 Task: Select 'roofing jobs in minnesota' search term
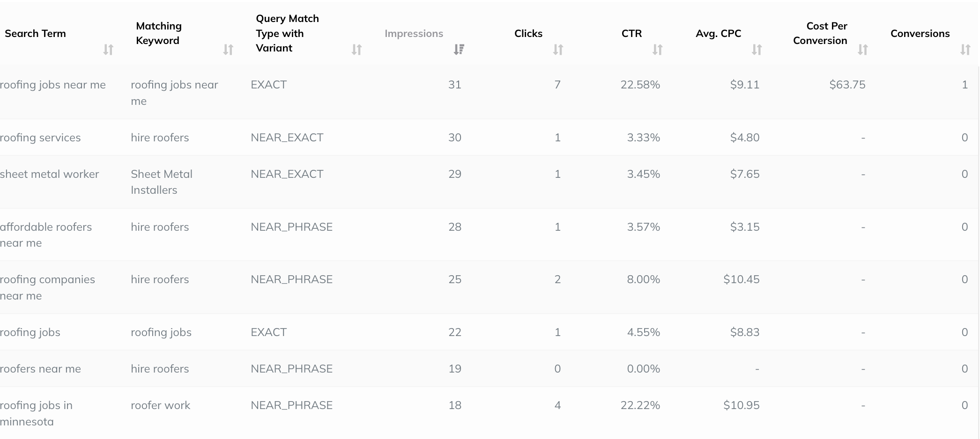pyautogui.click(x=37, y=413)
